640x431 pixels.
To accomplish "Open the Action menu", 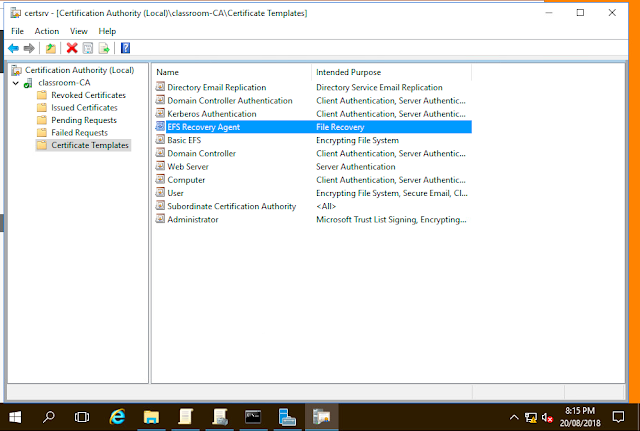I will 47,31.
